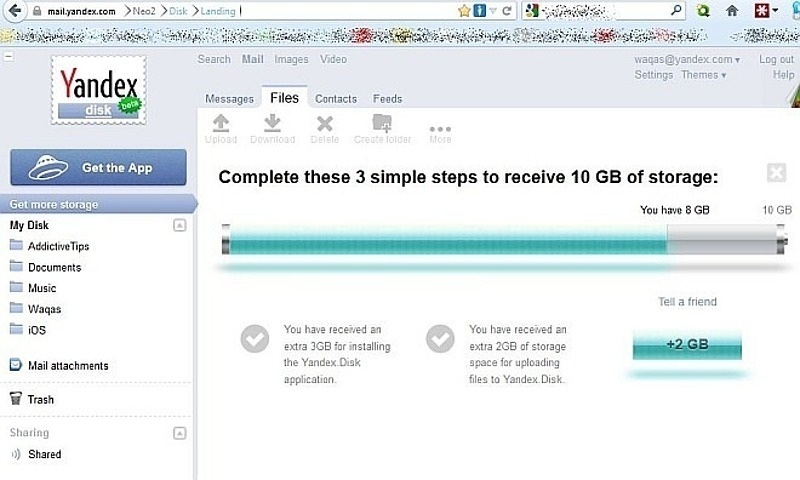
Task: Click the storage progress bar
Action: pos(505,239)
